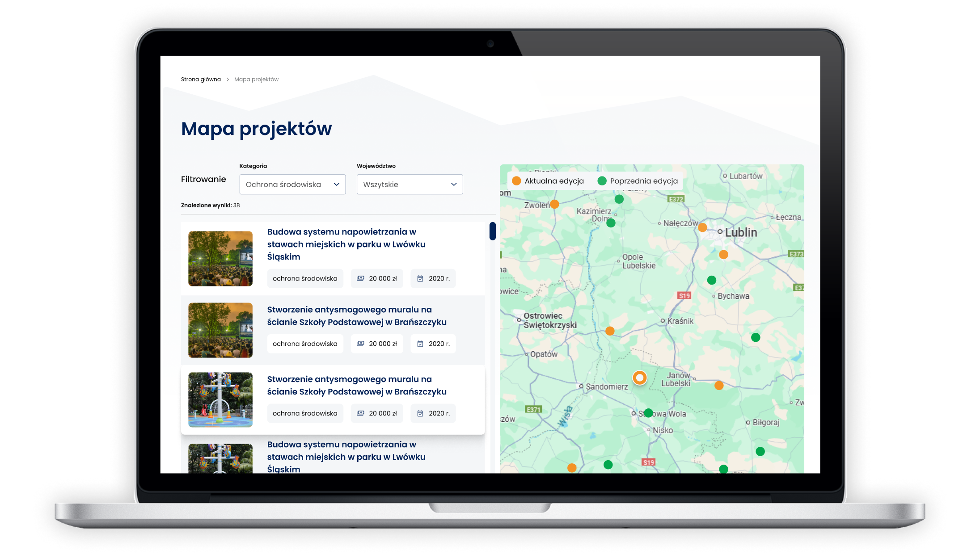This screenshot has height=554, width=980.
Task: Click the Kategoria dropdown chevron arrow
Action: point(337,185)
